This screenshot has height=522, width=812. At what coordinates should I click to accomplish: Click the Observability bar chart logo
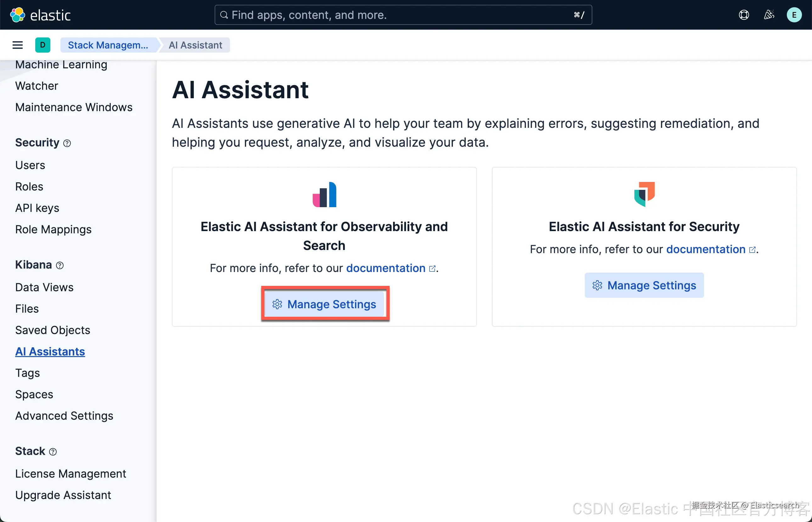[324, 195]
